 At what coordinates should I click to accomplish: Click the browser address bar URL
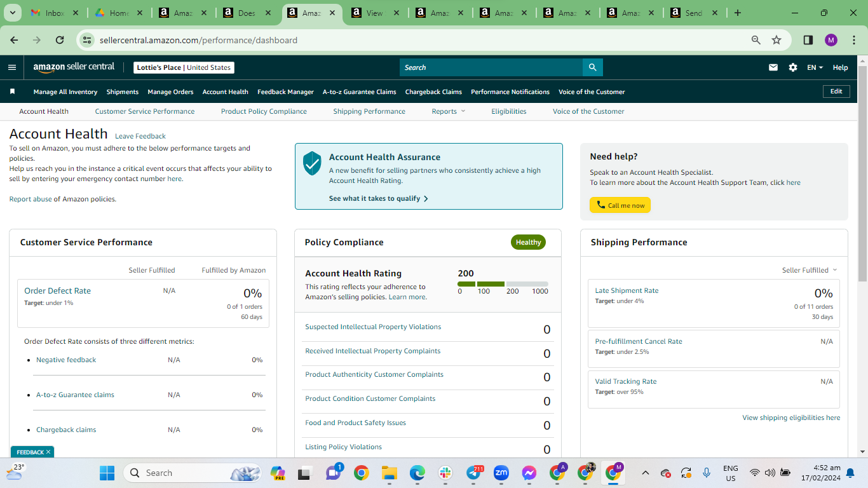coord(198,40)
